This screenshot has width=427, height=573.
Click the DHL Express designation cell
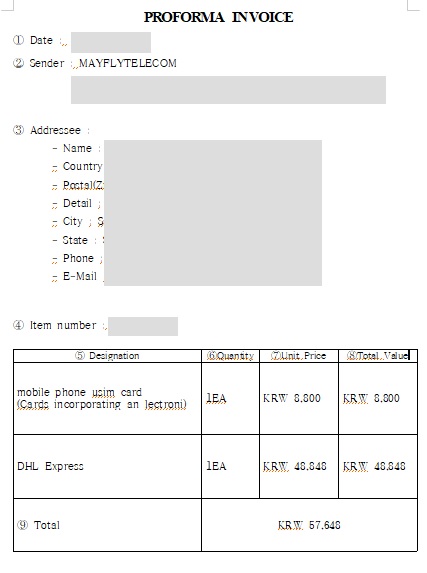pos(107,466)
